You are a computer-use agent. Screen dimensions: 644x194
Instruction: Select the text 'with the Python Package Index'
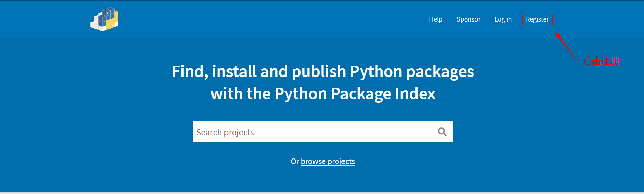tap(323, 94)
